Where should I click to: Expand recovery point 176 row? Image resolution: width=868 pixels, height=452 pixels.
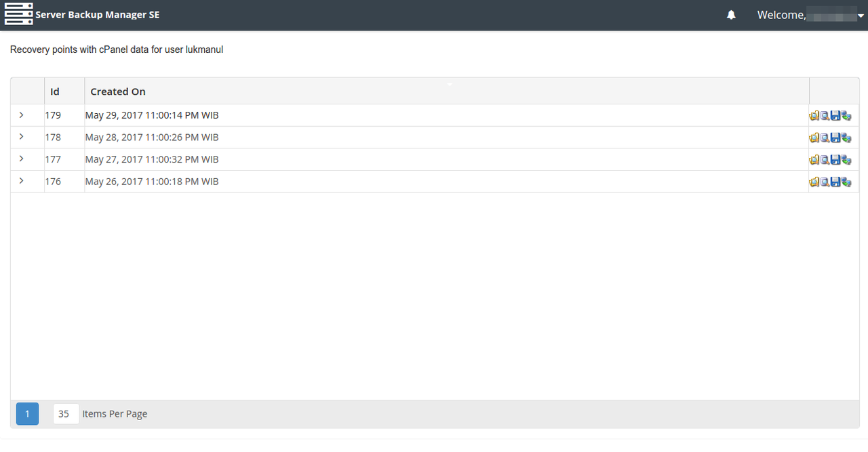(22, 181)
